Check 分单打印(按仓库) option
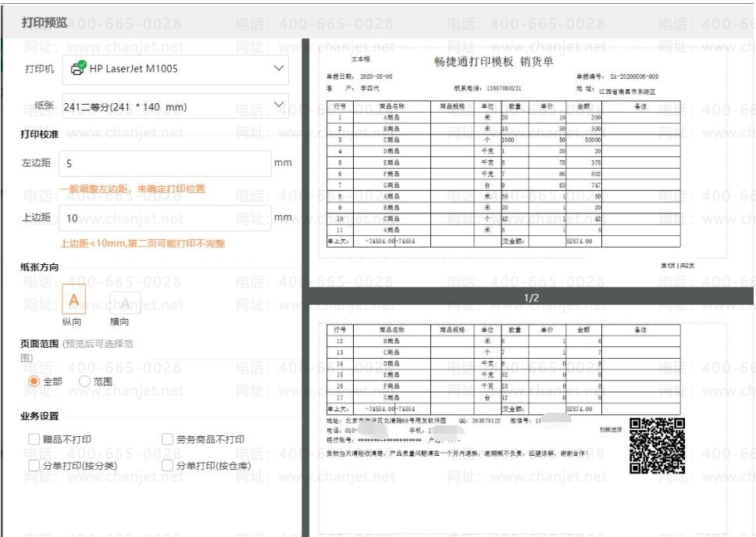This screenshot has width=756, height=537. [167, 466]
